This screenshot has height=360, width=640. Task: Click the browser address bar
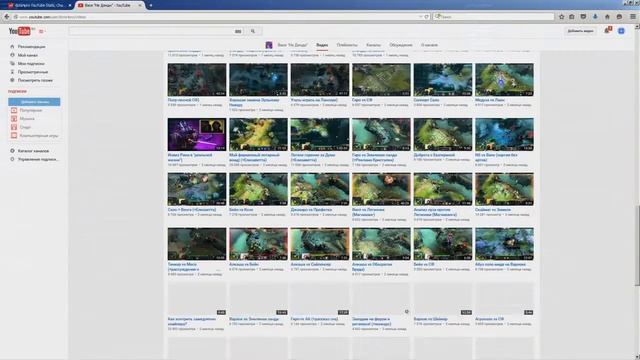216,17
